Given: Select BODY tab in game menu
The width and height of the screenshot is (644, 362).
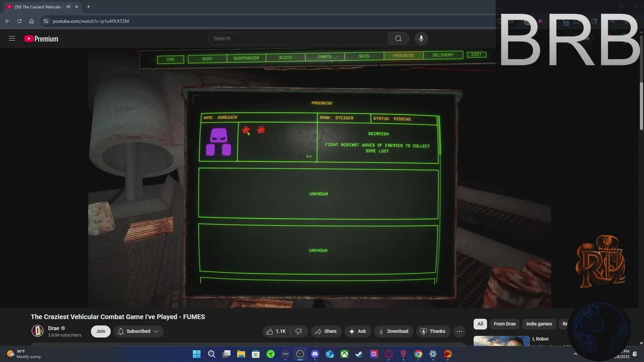Looking at the screenshot, I should coord(207,59).
